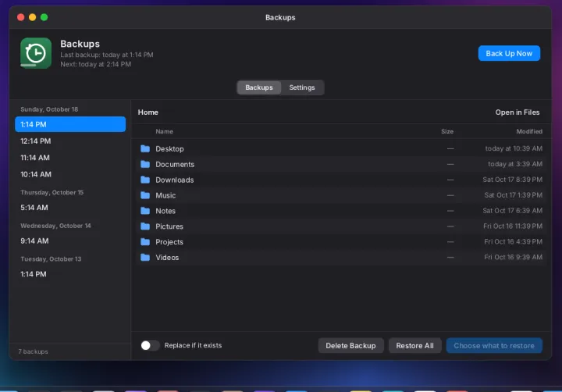Image resolution: width=562 pixels, height=392 pixels.
Task: Click the 'Thursday, October 15' group header
Action: (52, 193)
